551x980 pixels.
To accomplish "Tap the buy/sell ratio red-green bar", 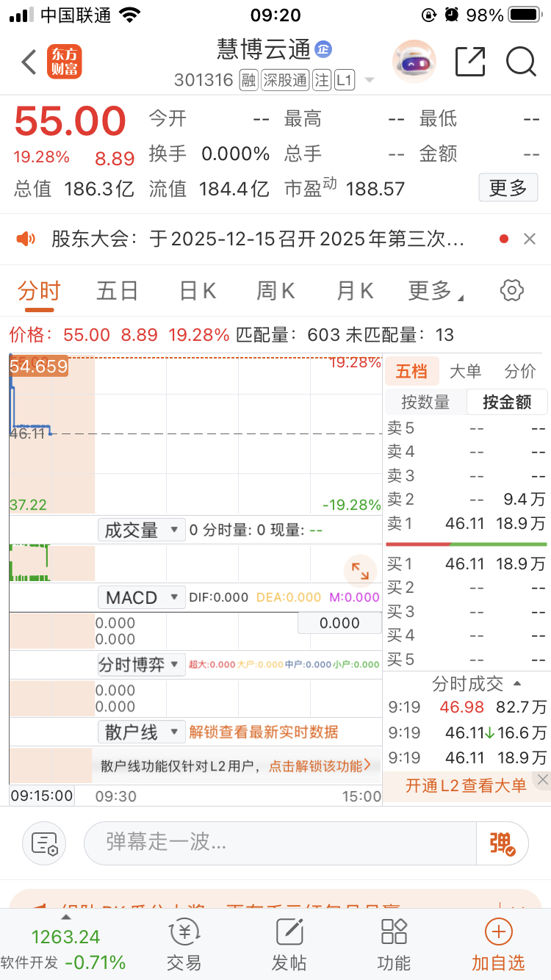I will (467, 544).
